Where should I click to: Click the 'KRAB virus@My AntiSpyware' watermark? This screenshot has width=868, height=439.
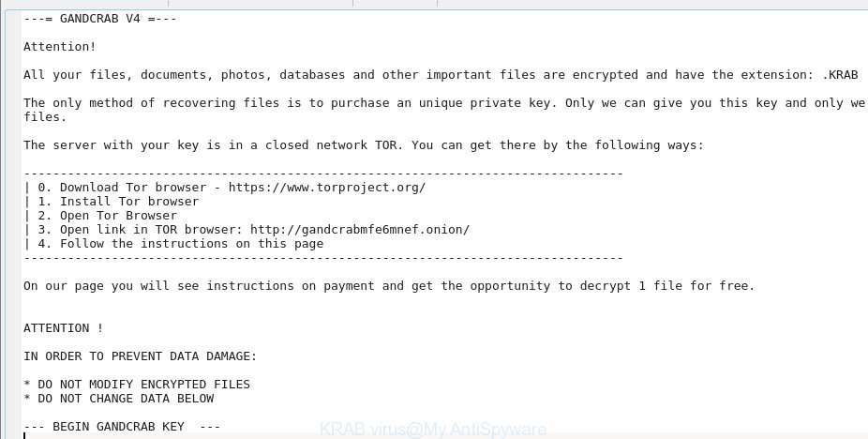(433, 429)
